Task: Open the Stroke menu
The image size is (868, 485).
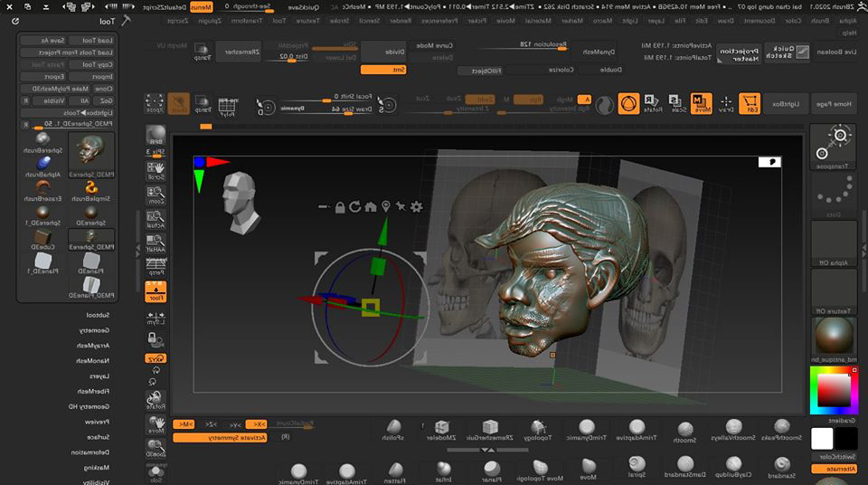Action: [339, 21]
